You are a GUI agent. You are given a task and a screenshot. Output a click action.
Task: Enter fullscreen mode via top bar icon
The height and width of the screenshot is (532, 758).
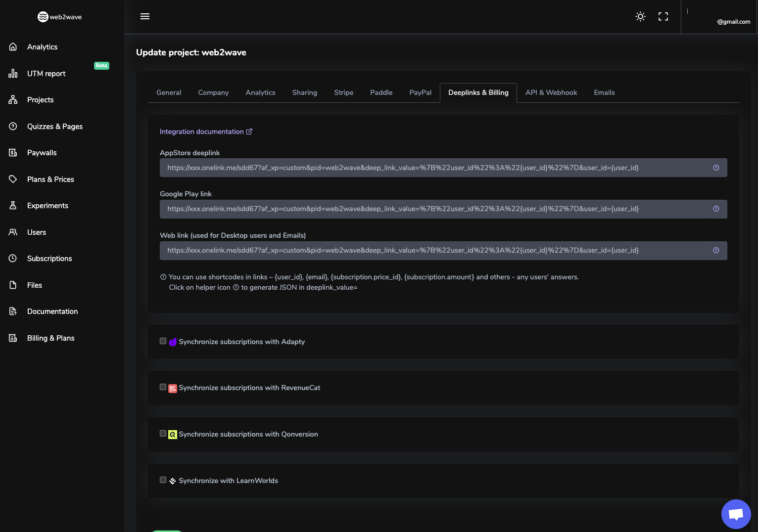coord(663,16)
